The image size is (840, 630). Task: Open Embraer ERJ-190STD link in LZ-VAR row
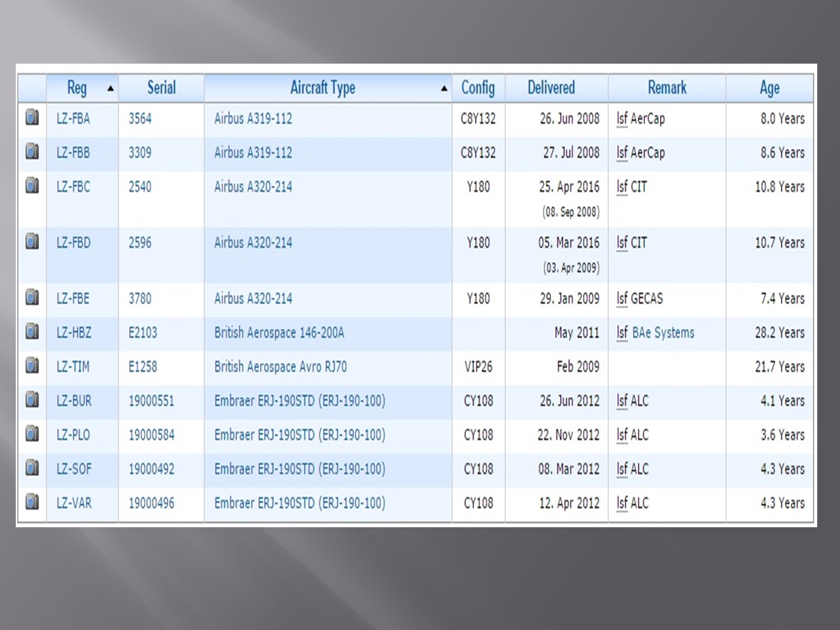click(x=300, y=503)
